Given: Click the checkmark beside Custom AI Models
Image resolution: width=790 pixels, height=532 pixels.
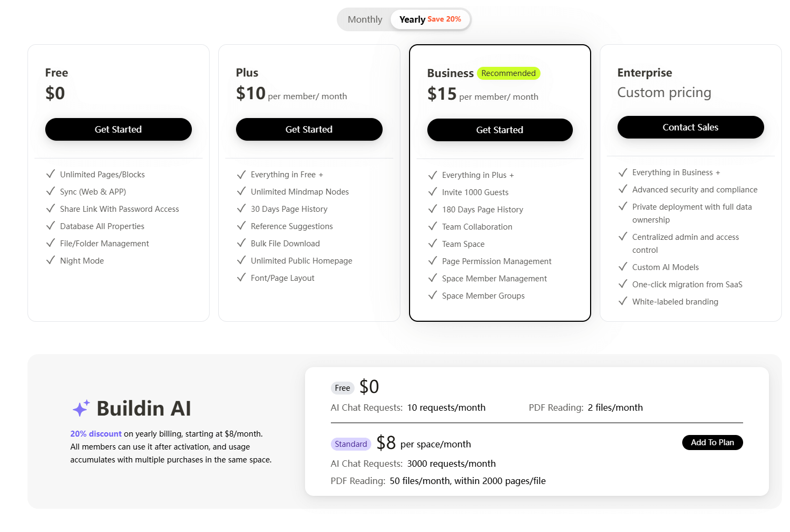Looking at the screenshot, I should [623, 267].
